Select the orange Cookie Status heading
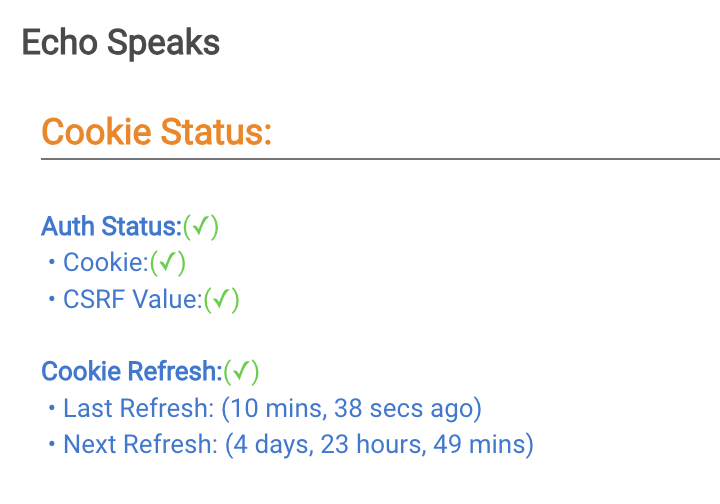Image resolution: width=720 pixels, height=504 pixels. coord(156,132)
